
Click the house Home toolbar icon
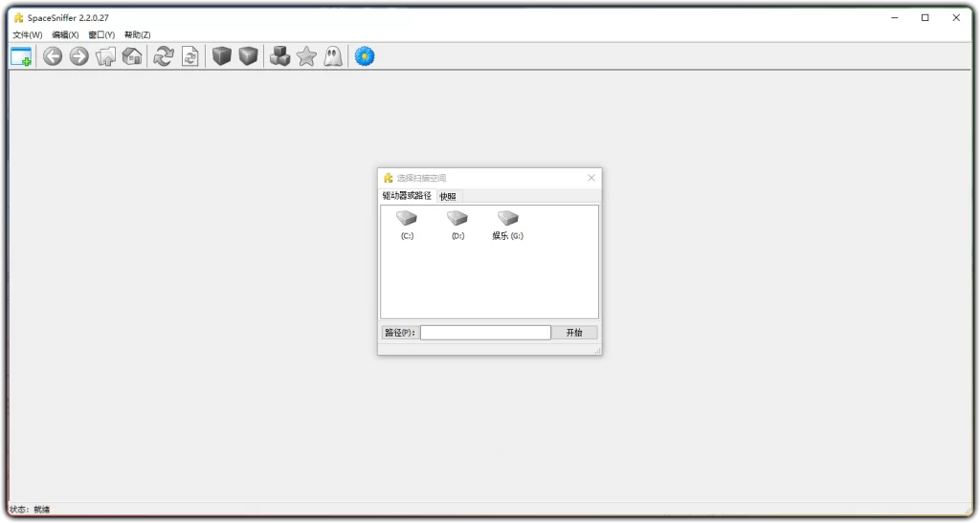point(132,56)
